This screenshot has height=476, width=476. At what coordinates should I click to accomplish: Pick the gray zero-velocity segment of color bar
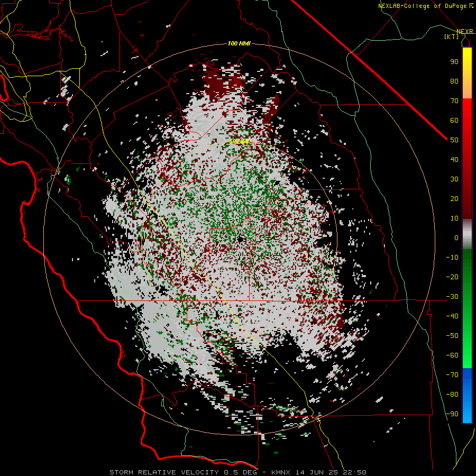click(x=467, y=234)
